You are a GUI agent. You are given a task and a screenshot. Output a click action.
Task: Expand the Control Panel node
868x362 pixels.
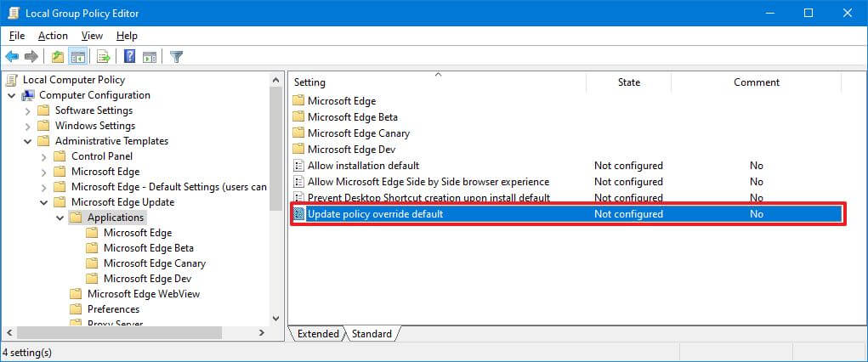43,157
